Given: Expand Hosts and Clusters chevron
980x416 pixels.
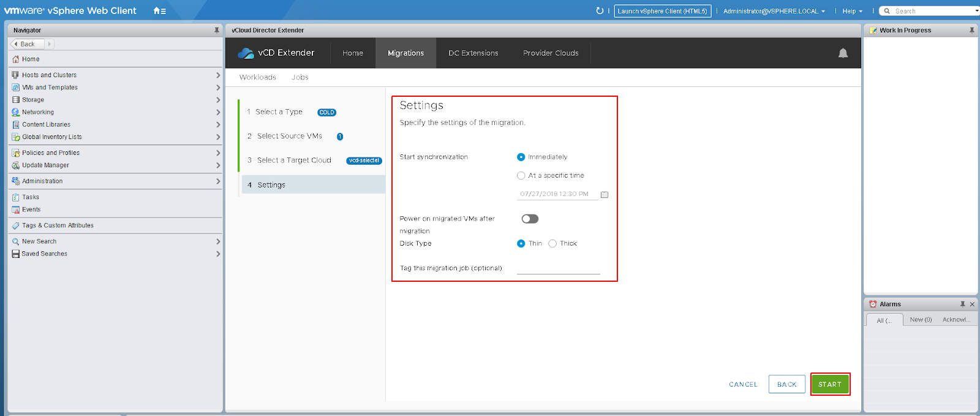Looking at the screenshot, I should (218, 75).
